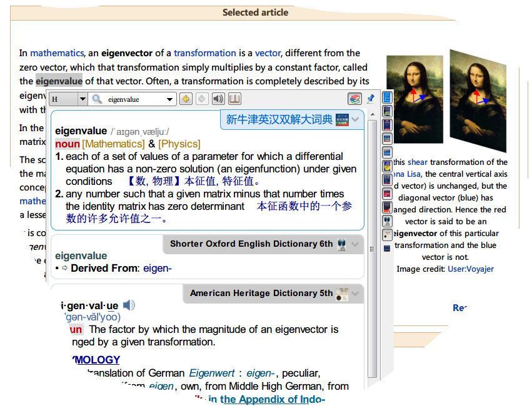
Task: Click the magnifier search icon
Action: [97, 99]
